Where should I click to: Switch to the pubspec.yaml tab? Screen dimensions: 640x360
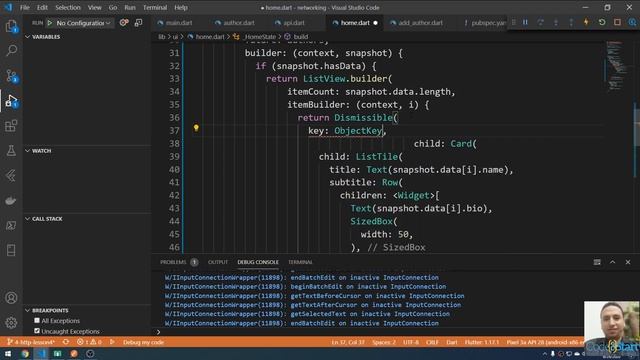tap(485, 23)
